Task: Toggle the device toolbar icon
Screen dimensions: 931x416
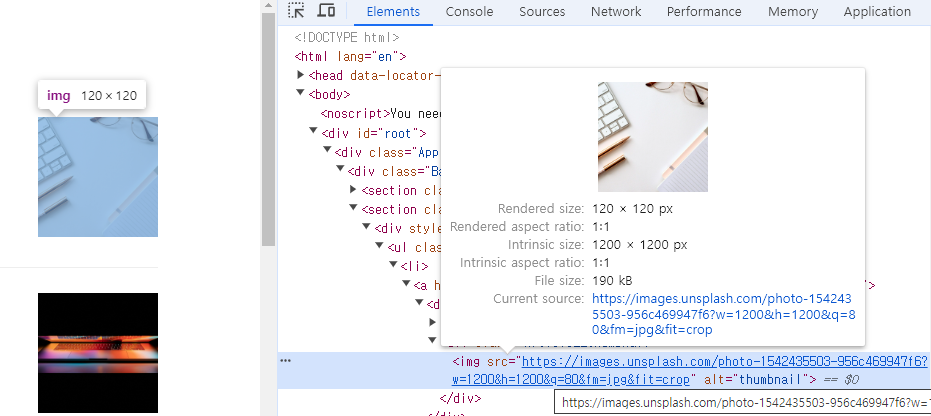Action: point(326,11)
